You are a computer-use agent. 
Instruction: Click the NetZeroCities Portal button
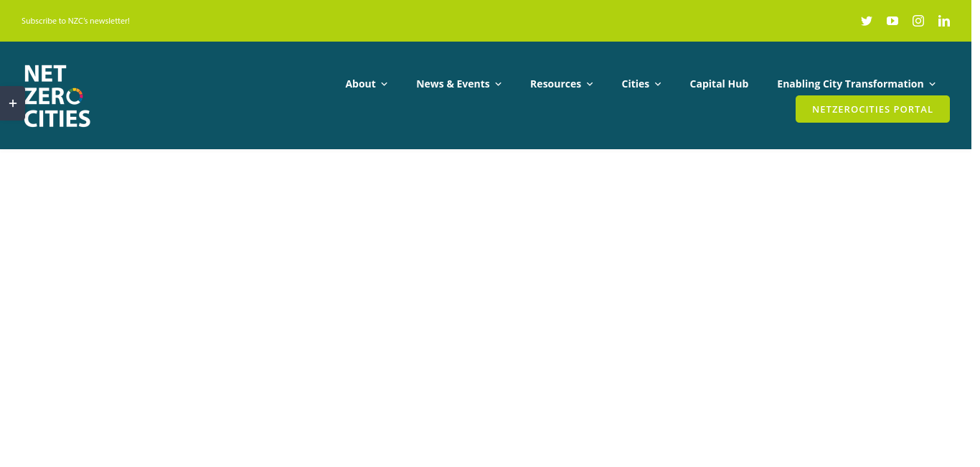[872, 109]
